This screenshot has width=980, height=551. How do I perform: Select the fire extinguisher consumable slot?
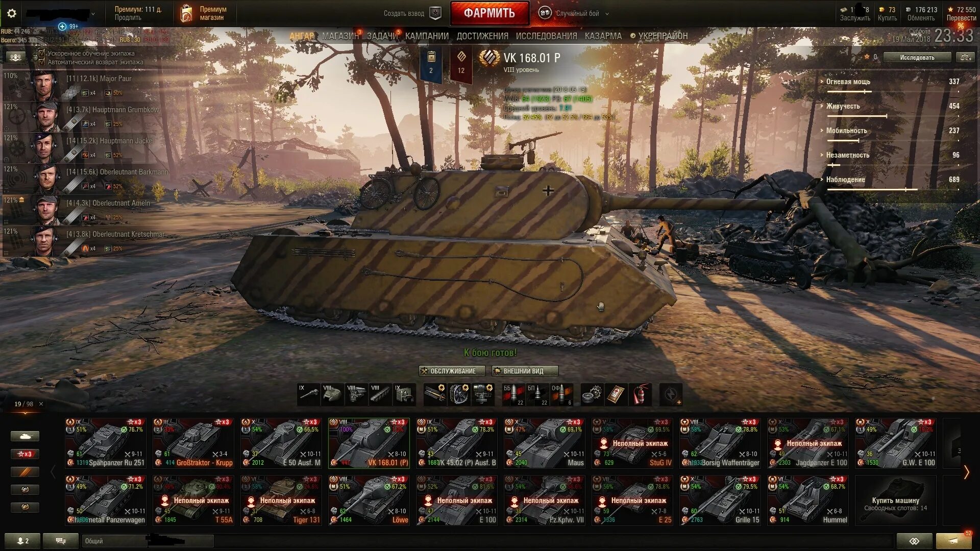641,394
